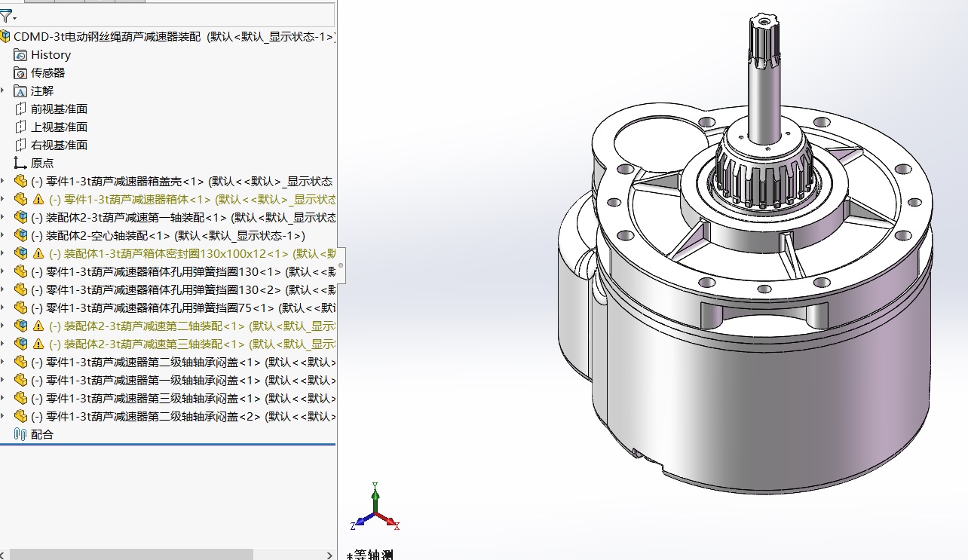Click the warning triangle on 密封圈130x100x12<1>

[38, 253]
